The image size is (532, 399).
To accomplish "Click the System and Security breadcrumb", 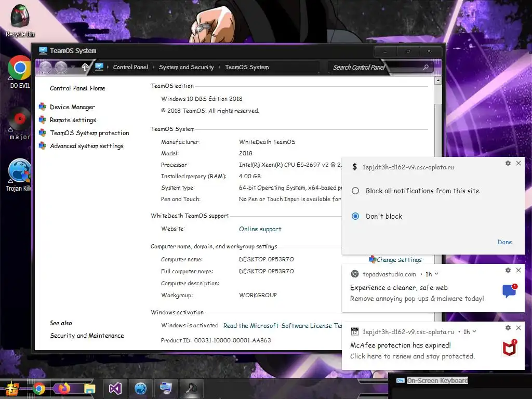I will (187, 67).
